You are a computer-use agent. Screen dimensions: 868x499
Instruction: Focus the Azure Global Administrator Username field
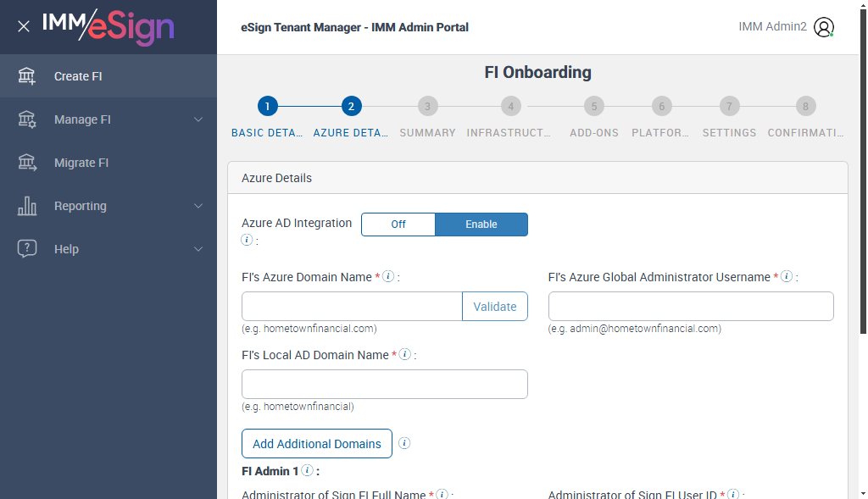[691, 306]
